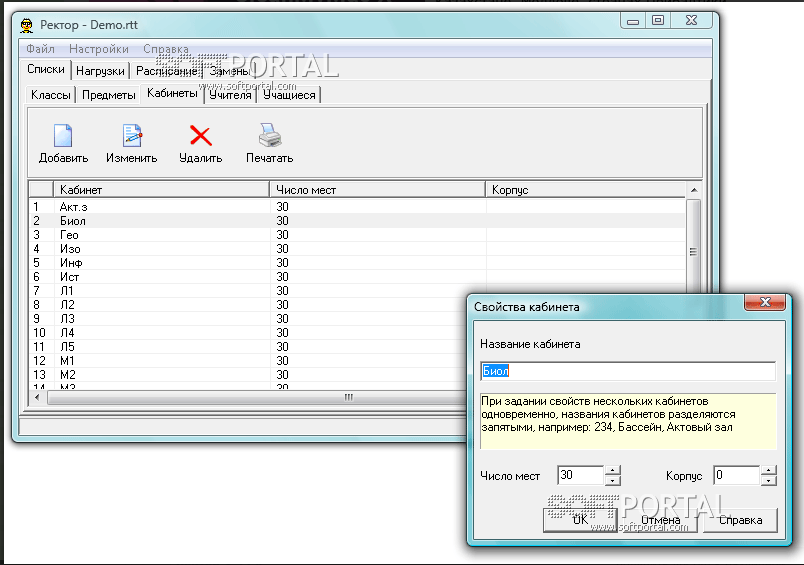Screen dimensions: 804x565
Task: Click the Изменить (Edit) icon
Action: tap(132, 136)
